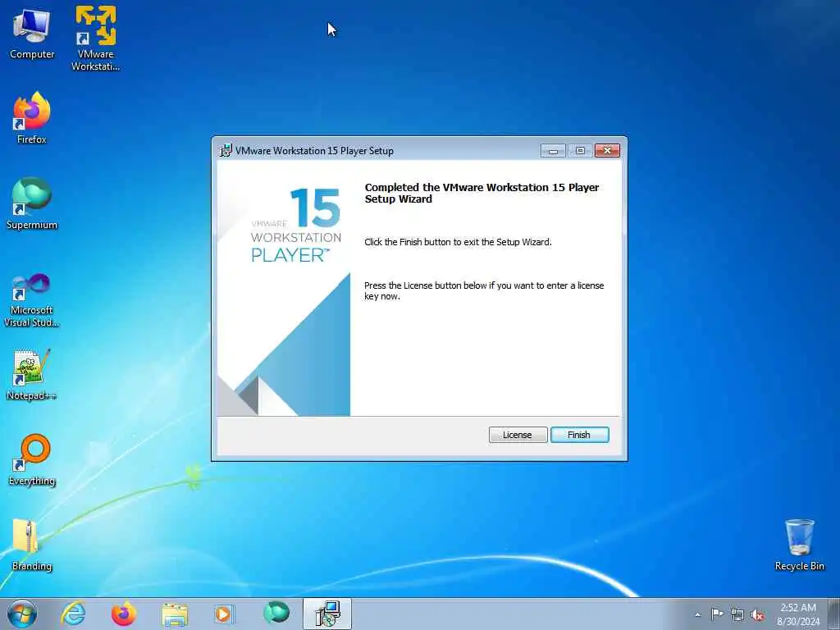The image size is (840, 630).
Task: Click the Finish button in setup wizard
Action: coord(580,435)
